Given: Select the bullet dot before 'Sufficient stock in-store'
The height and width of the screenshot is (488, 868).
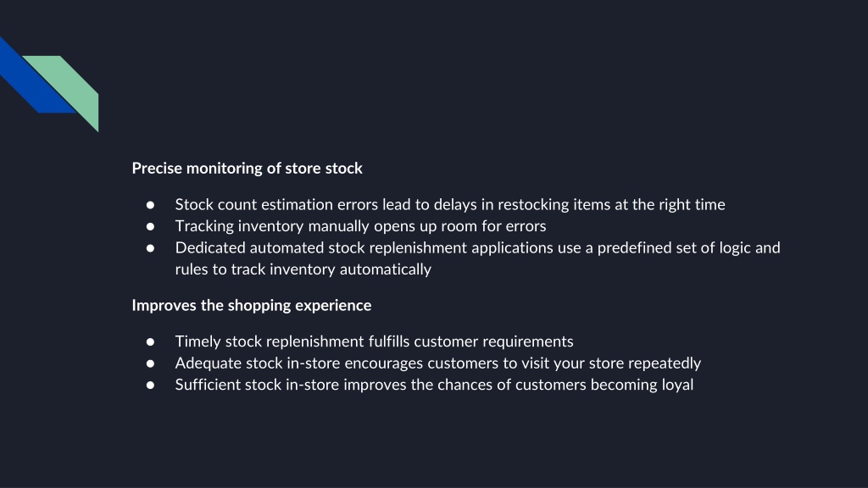Looking at the screenshot, I should click(x=150, y=385).
